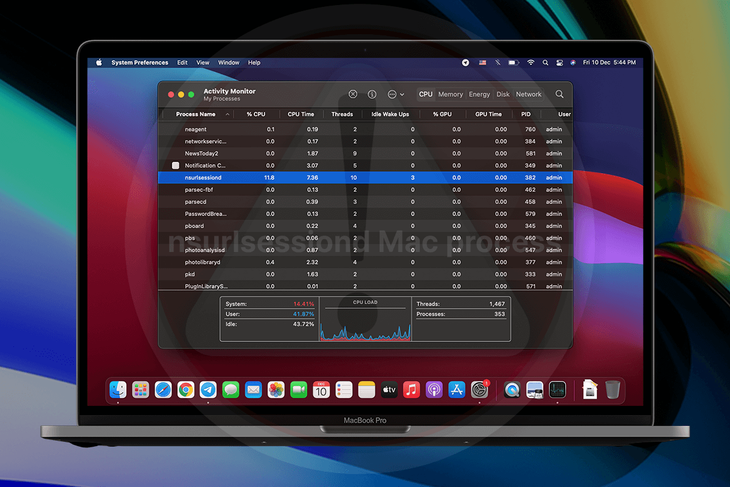Open Google Chrome from the dock
Viewport: 730px width, 487px height.
coord(186,389)
